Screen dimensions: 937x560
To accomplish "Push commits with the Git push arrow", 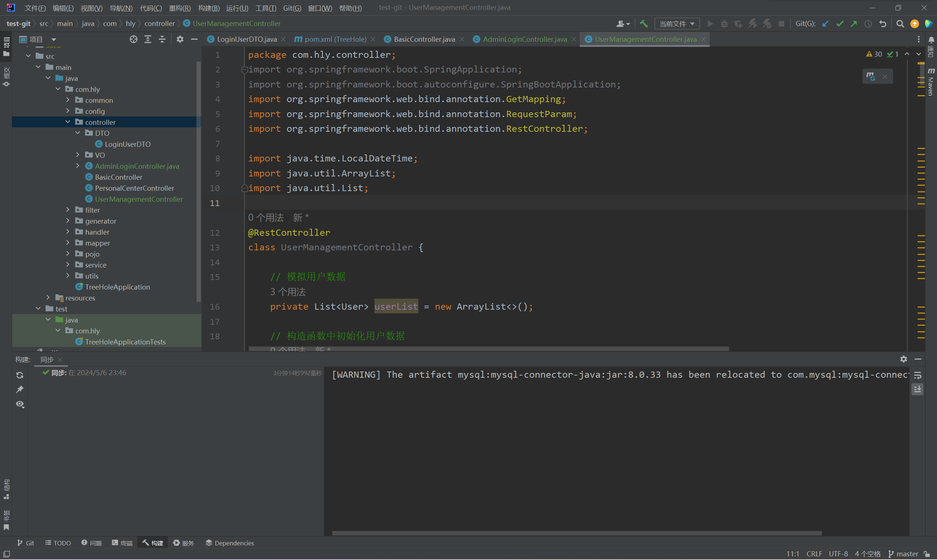I will (854, 24).
